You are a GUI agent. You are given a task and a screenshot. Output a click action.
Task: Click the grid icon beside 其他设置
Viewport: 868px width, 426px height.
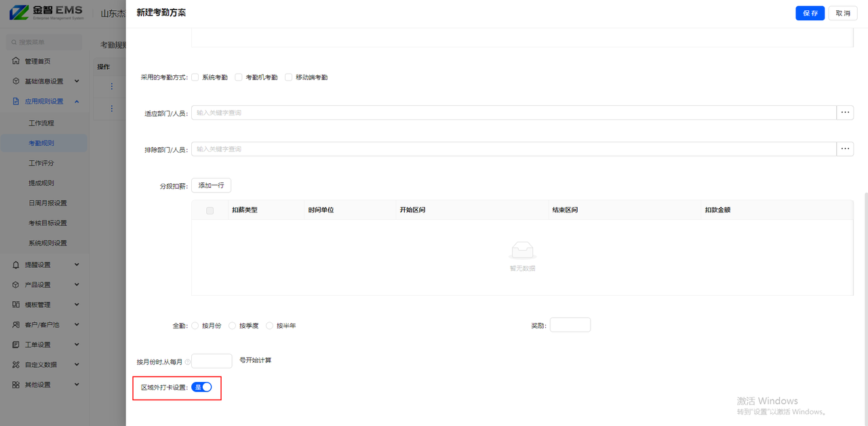[x=16, y=385]
